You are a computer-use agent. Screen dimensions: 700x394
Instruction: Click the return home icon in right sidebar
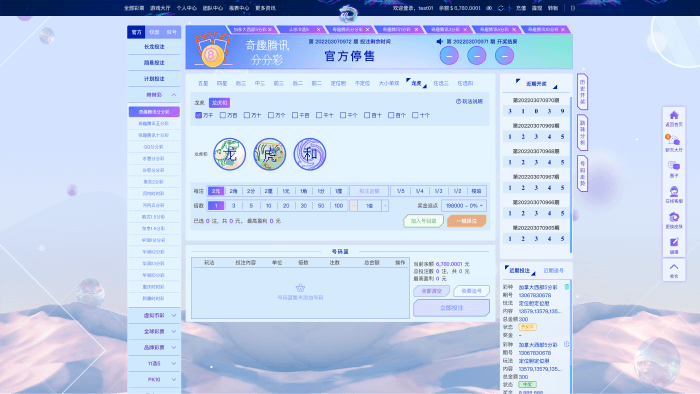point(674,115)
